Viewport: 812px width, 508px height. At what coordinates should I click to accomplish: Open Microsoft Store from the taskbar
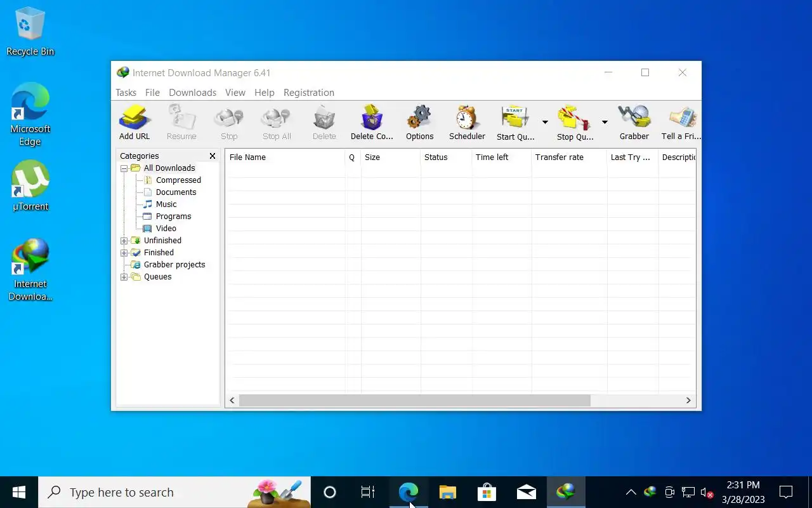[487, 492]
